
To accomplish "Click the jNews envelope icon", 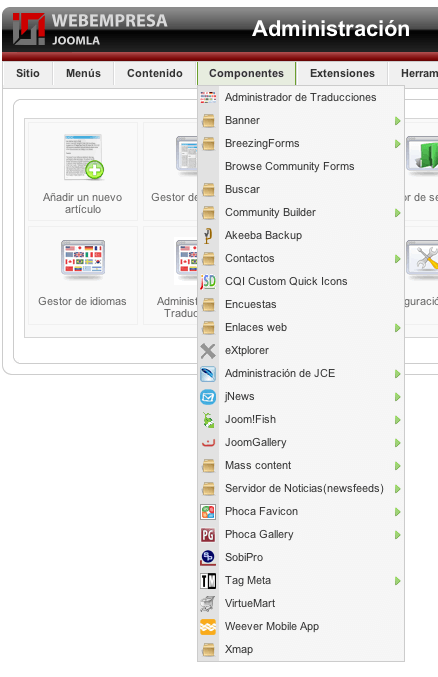I will point(208,396).
